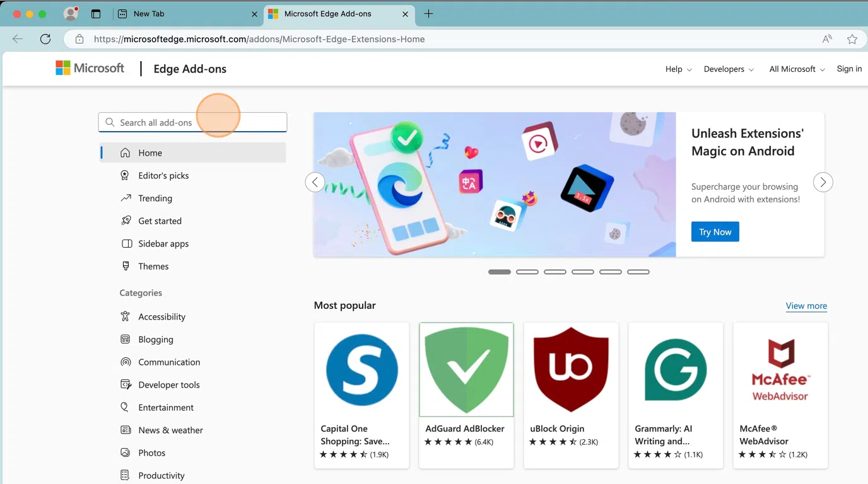Open AdGuard AdBlocker title

pyautogui.click(x=465, y=429)
